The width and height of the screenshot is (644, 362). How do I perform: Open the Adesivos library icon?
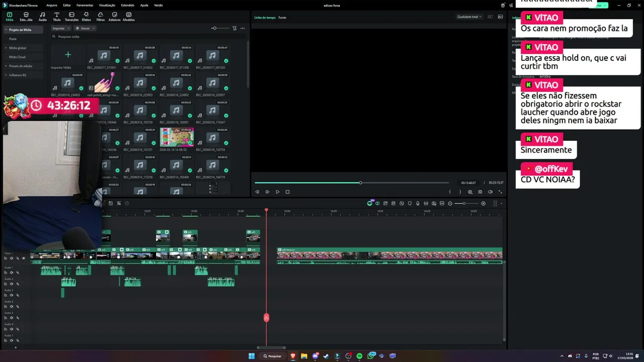(114, 17)
